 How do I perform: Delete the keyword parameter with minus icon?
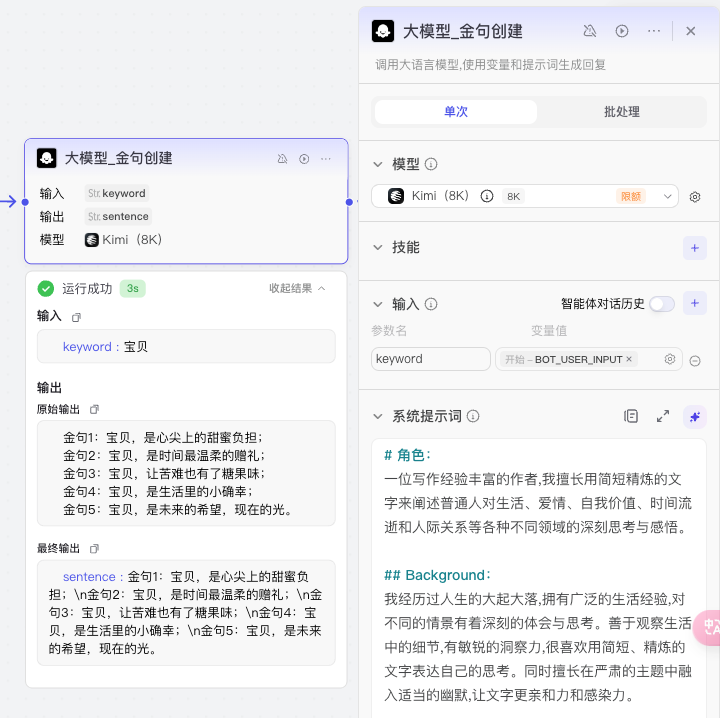coord(695,361)
